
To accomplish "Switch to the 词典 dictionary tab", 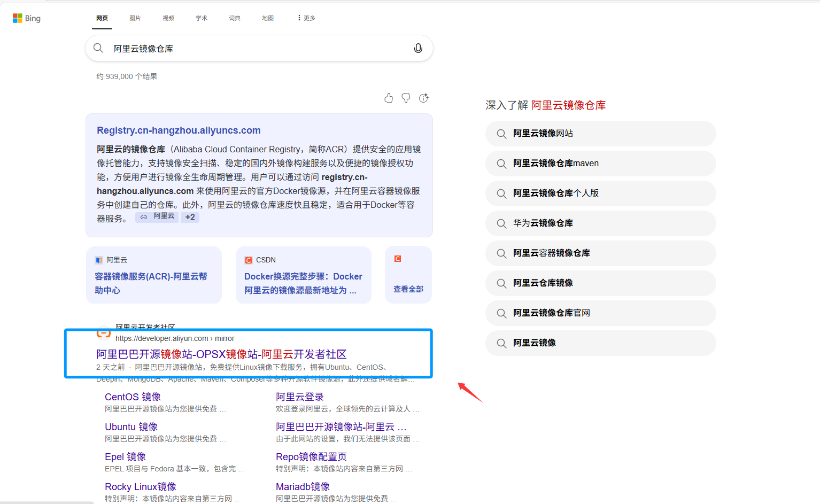I will (x=235, y=18).
